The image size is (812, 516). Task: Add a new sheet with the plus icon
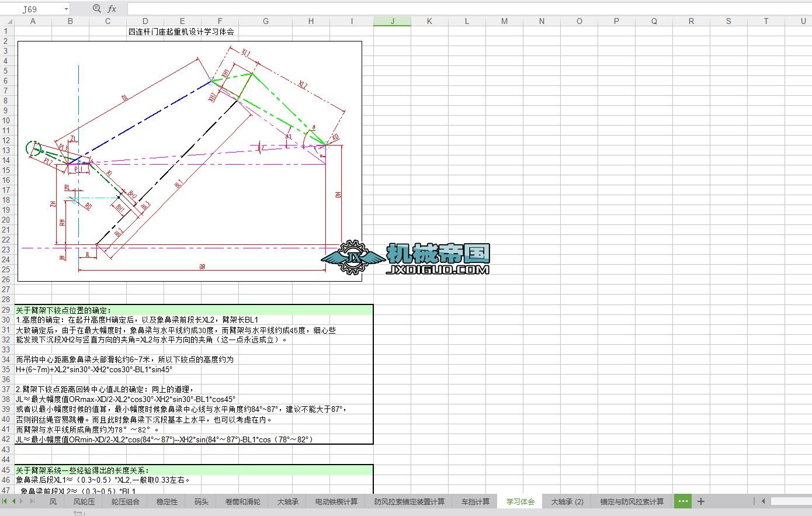[x=701, y=501]
